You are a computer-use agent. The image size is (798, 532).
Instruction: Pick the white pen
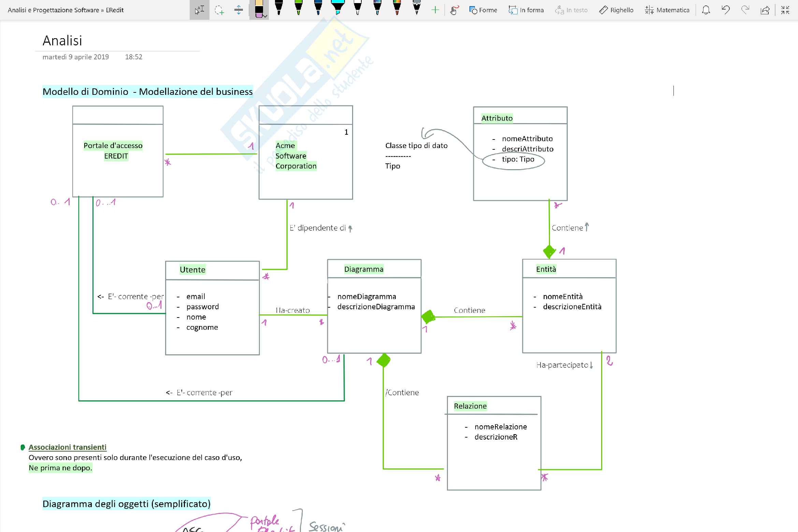click(358, 8)
